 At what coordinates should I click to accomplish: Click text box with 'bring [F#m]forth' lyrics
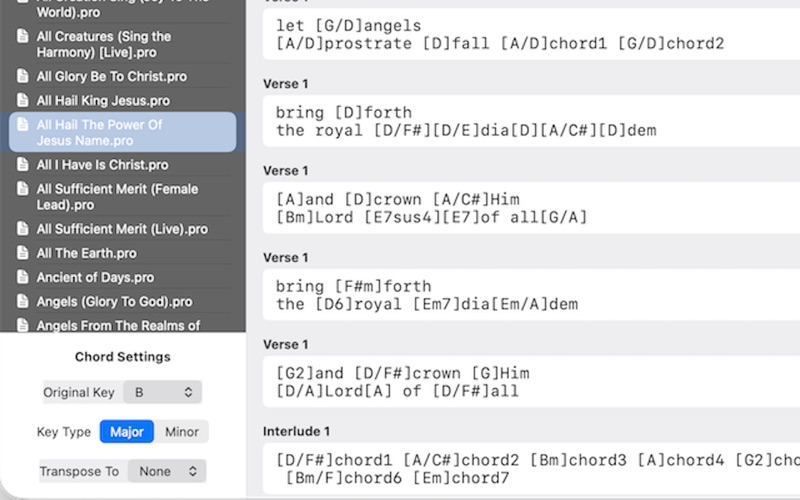(531, 295)
